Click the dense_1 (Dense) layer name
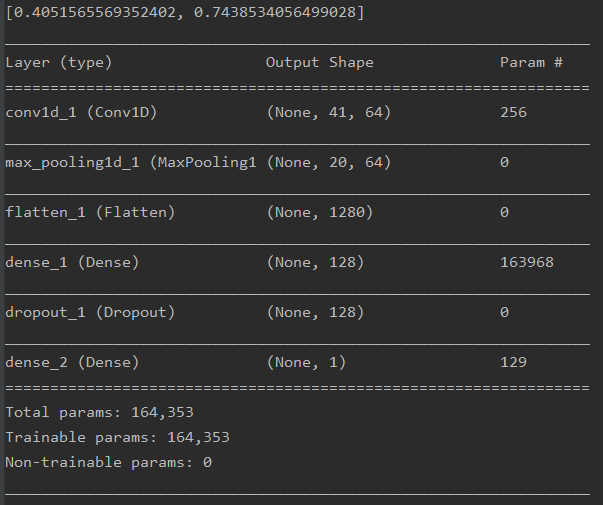The width and height of the screenshot is (603, 505). (72, 263)
